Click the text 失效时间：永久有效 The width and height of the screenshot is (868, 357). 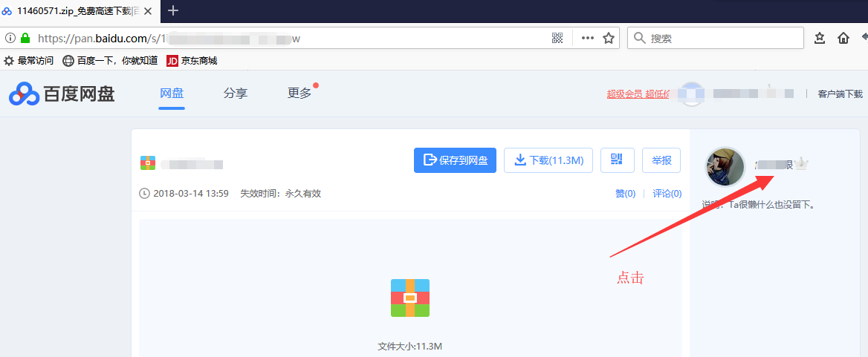[280, 194]
